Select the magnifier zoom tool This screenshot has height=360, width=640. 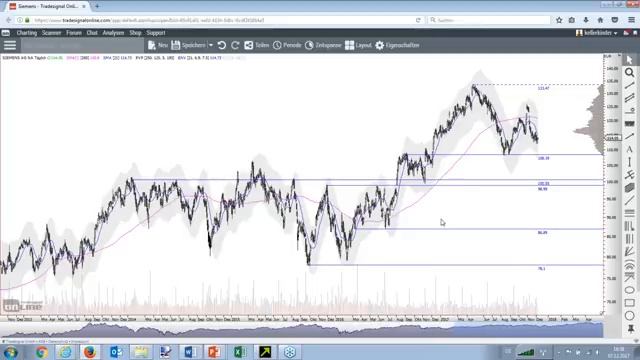629,73
